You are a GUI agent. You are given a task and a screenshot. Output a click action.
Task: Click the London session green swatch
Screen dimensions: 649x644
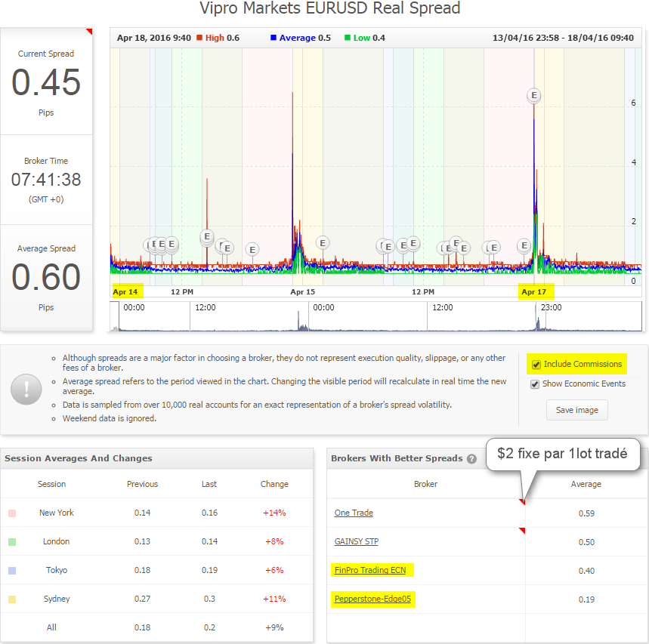(12, 542)
